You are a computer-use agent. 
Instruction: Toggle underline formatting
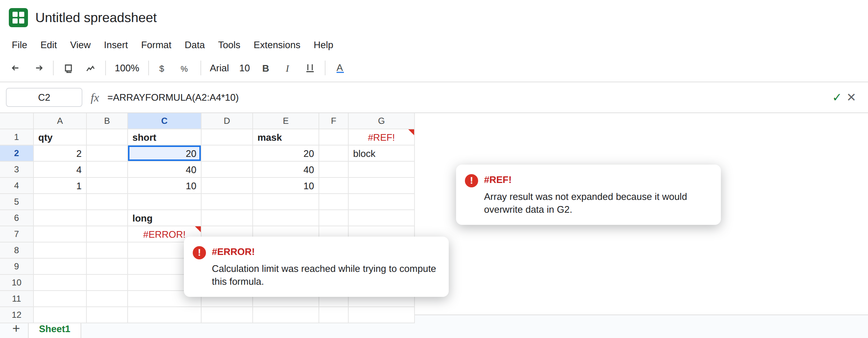(310, 68)
